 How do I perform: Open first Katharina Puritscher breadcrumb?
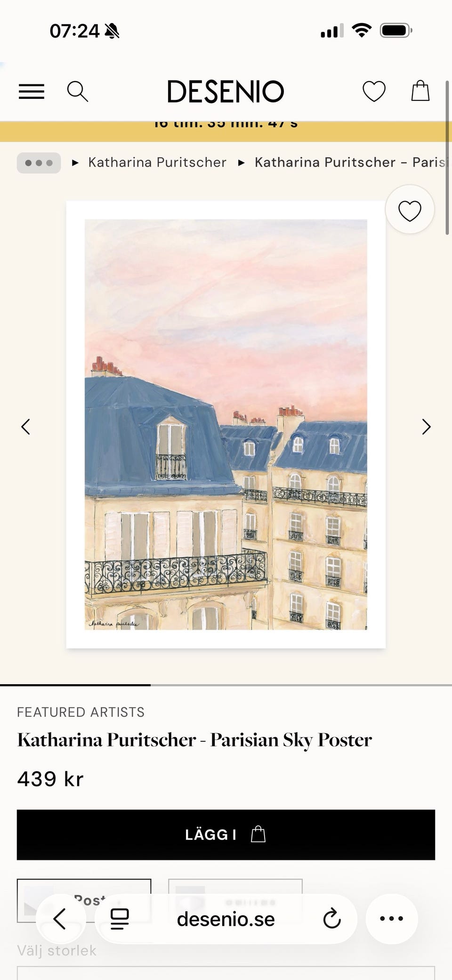(157, 162)
